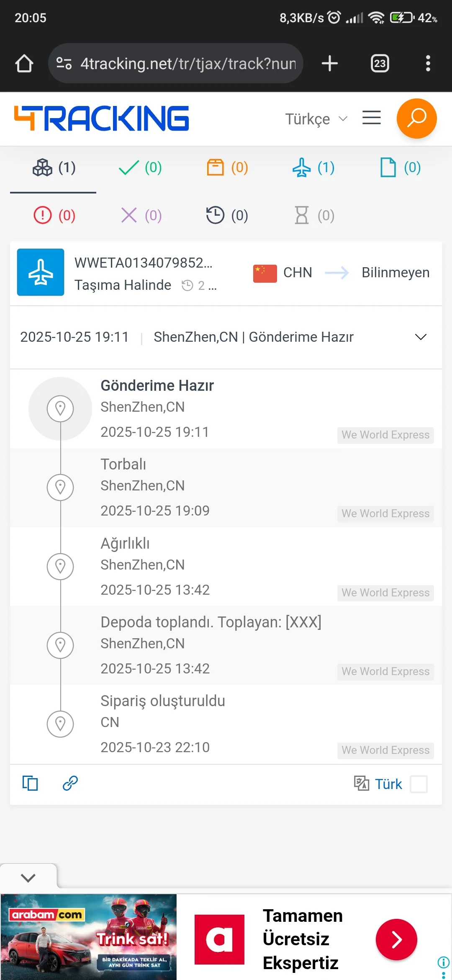Tap the blue airplane package status icon

point(41,272)
